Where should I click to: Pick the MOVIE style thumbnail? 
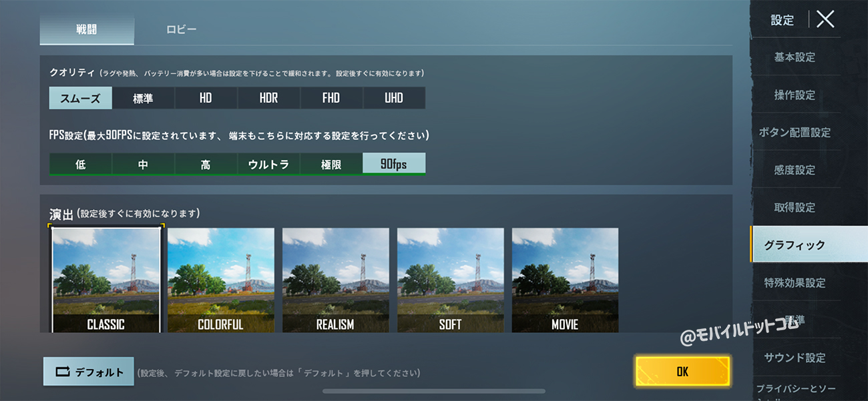(565, 280)
